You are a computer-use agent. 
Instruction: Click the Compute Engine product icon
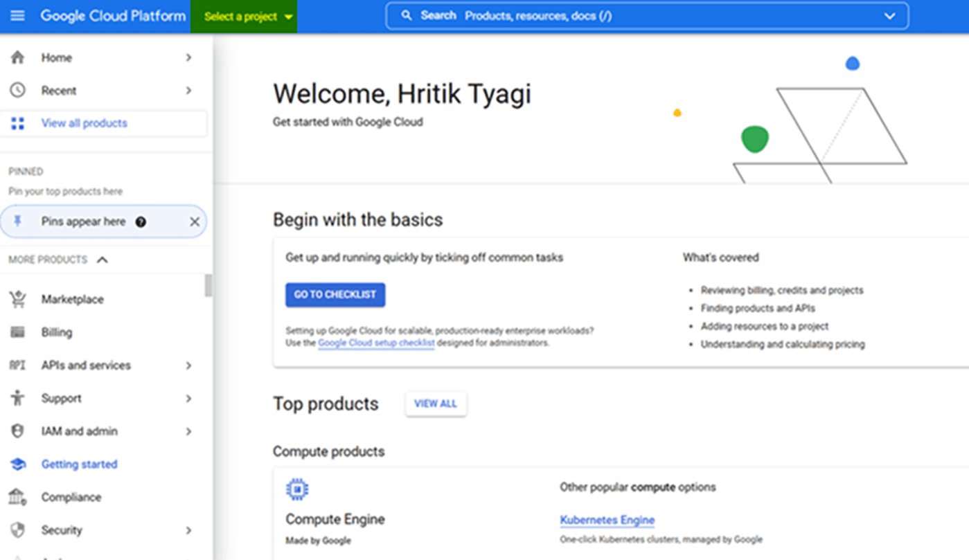pyautogui.click(x=296, y=488)
